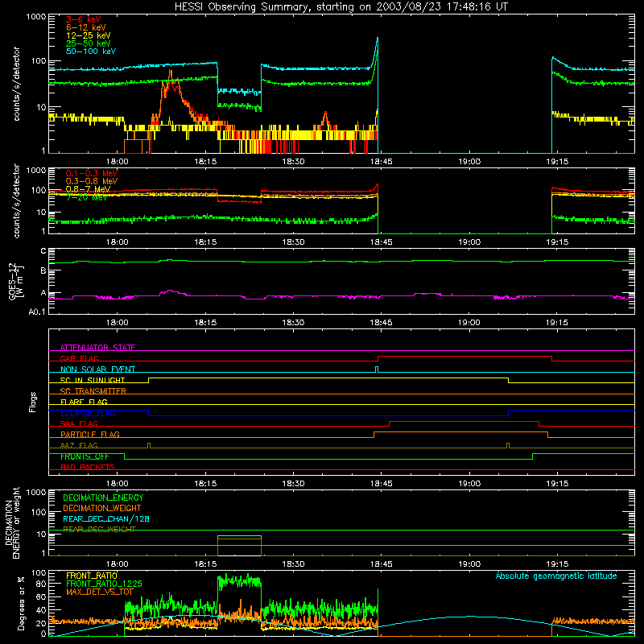644x644 pixels.
Task: Click the NON_SOLAR_EVENT flag label
Action: tap(97, 369)
